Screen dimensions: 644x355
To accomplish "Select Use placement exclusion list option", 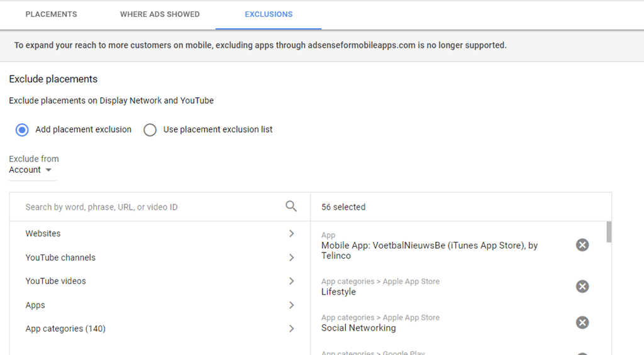I will coord(150,130).
